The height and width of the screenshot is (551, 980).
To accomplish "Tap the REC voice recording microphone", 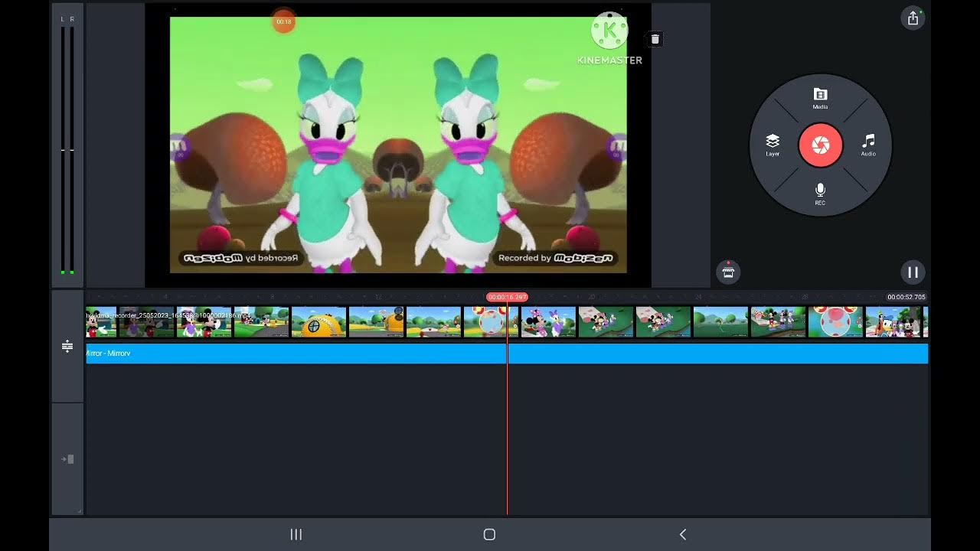I will click(820, 194).
